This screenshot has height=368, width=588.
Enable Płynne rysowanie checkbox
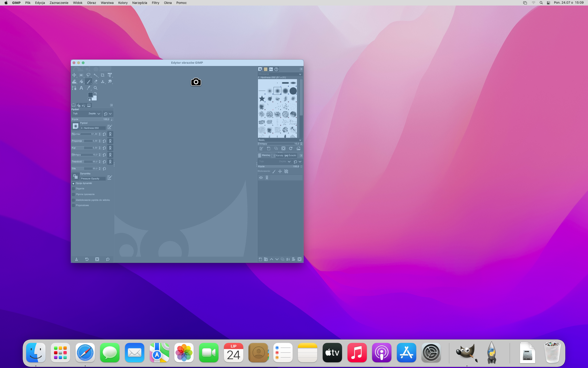73,194
